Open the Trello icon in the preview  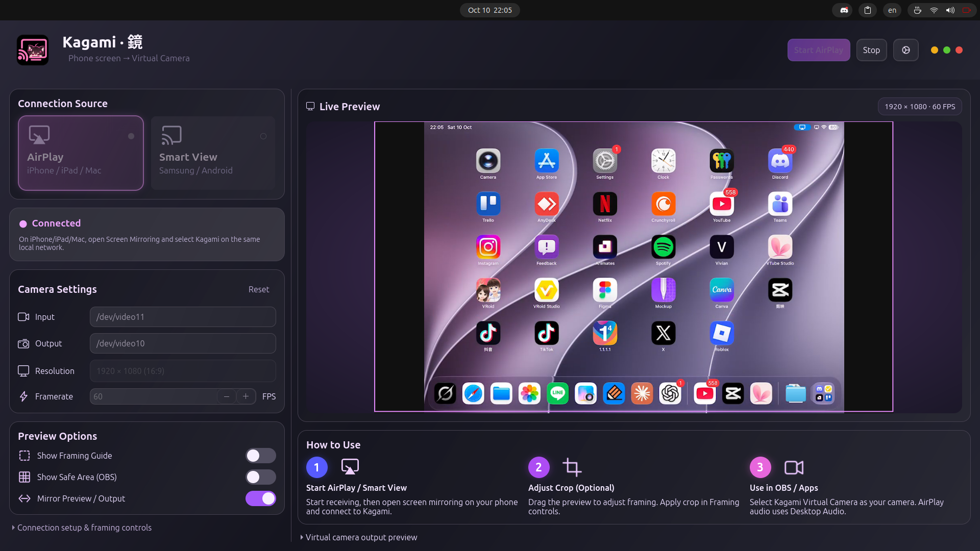[x=488, y=204]
